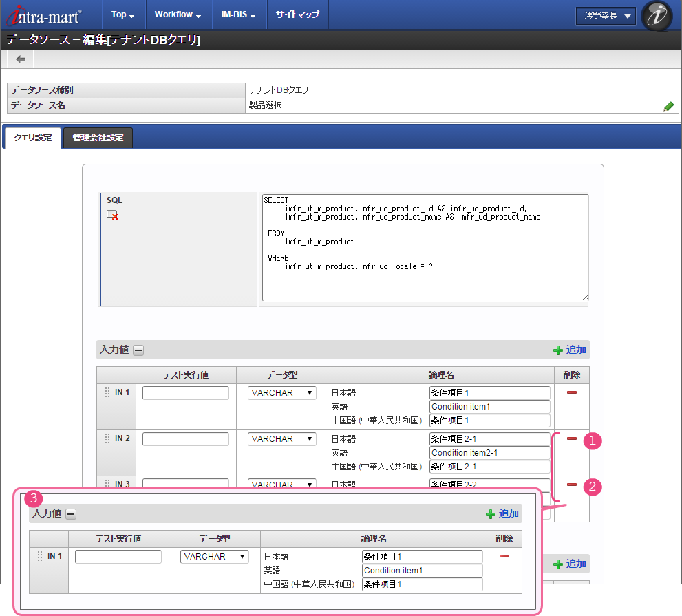Click the 論理名 column header in main table
The width and height of the screenshot is (682, 616).
click(x=441, y=375)
